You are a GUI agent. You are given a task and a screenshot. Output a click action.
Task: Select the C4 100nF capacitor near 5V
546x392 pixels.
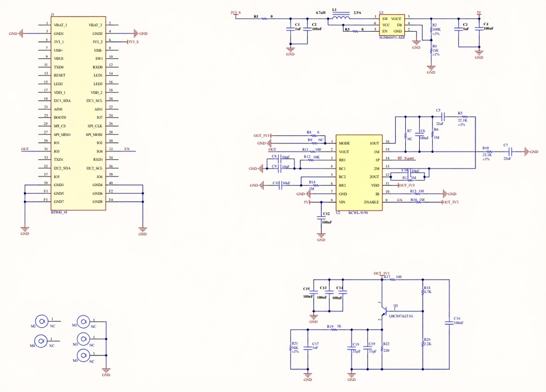coord(479,29)
